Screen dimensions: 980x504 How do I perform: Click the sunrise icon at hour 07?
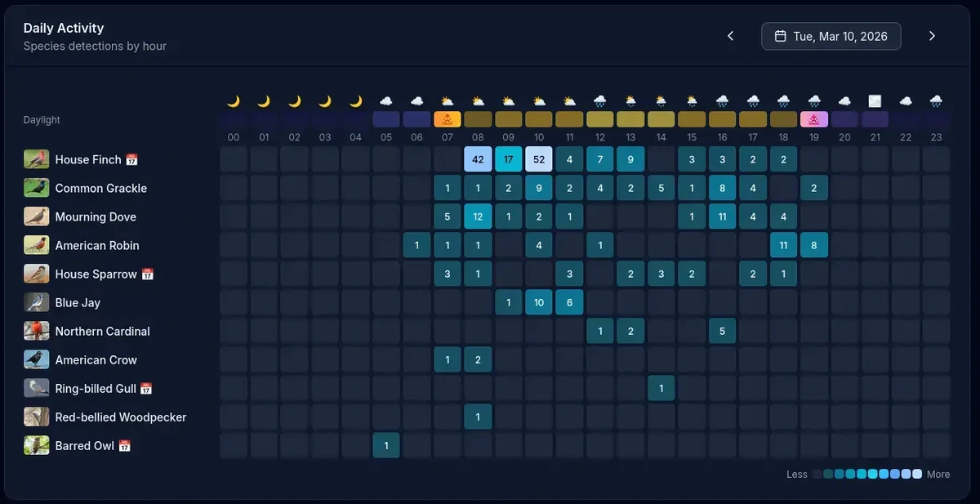(x=448, y=119)
